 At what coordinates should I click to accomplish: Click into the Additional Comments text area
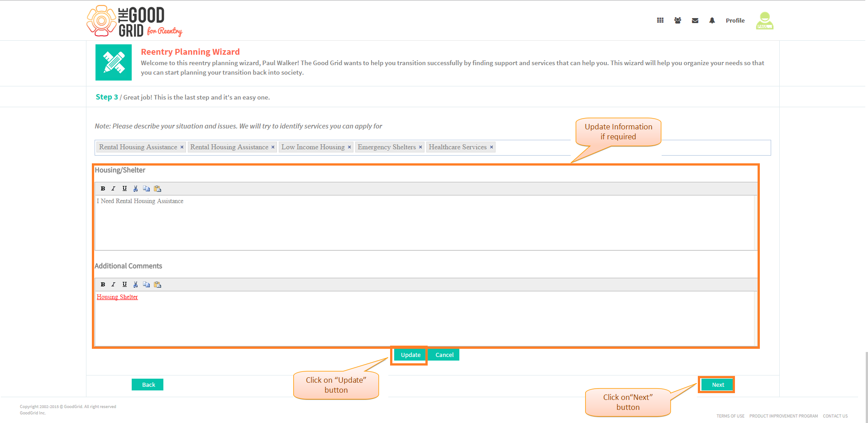[425, 318]
